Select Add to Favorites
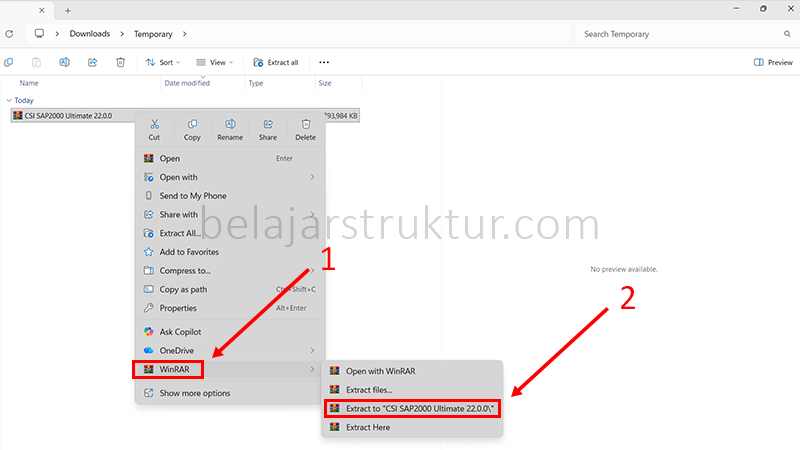Viewport: 800px width, 450px height. point(230,252)
